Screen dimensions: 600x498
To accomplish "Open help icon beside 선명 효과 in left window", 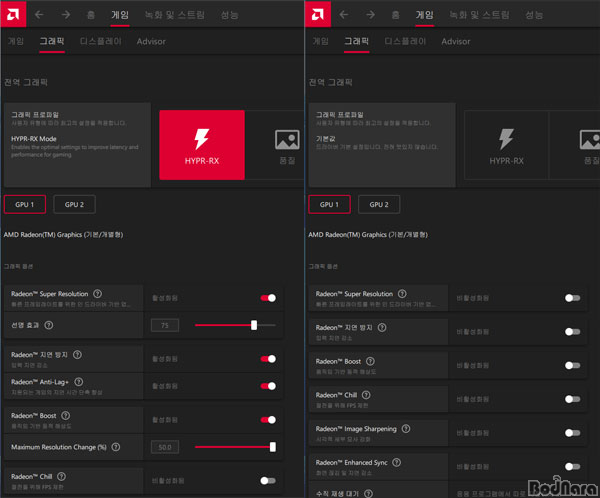I will tap(49, 325).
